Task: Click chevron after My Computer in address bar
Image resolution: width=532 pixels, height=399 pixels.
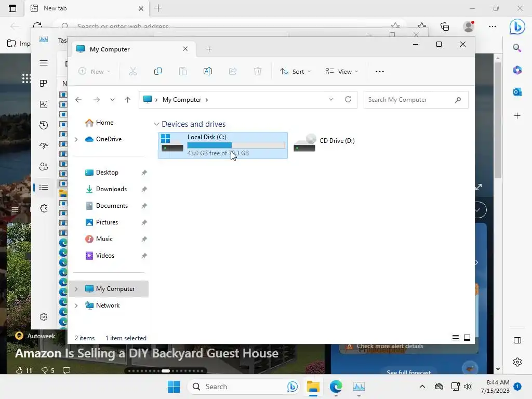Action: (207, 100)
